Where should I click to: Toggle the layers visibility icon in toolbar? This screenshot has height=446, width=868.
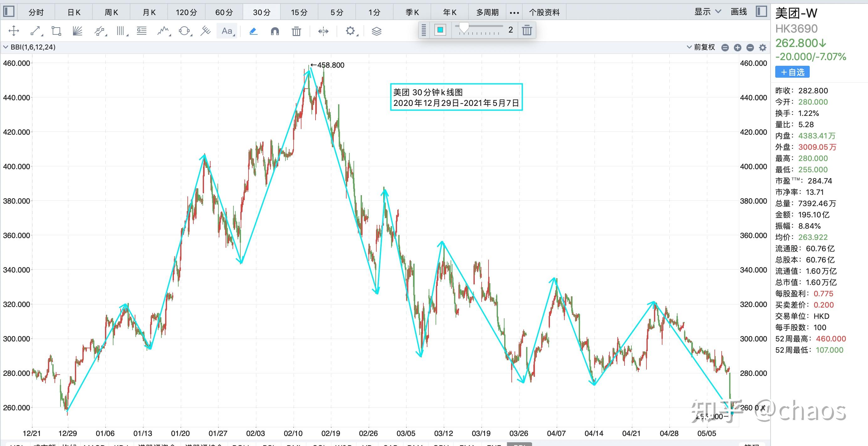click(x=376, y=31)
